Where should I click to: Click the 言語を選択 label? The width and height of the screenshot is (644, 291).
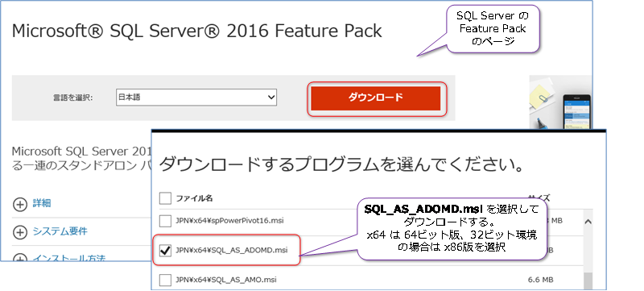[x=73, y=98]
